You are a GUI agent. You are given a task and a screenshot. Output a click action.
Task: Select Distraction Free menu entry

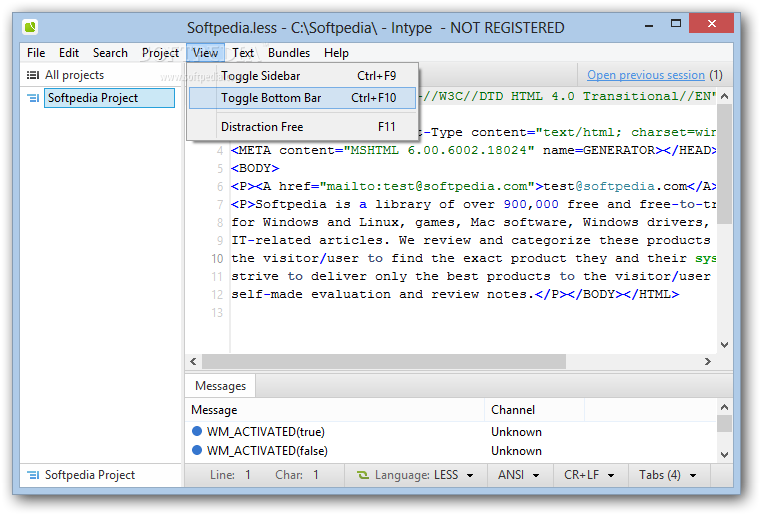302,127
